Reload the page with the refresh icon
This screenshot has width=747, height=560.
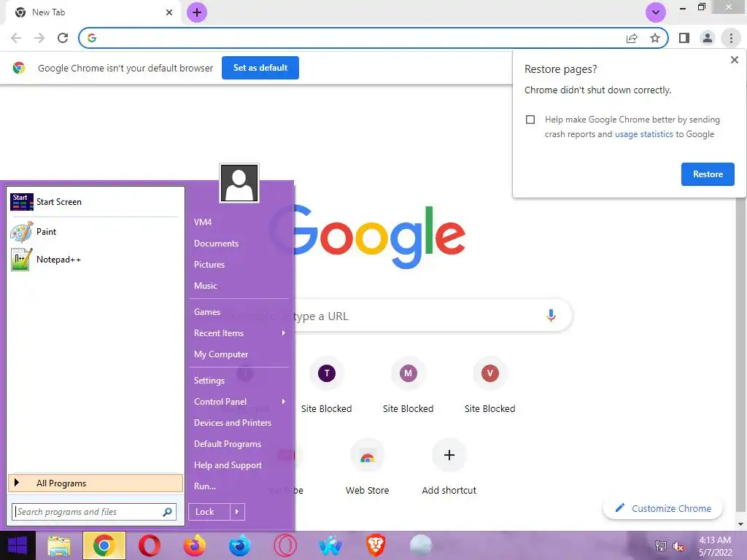[63, 38]
